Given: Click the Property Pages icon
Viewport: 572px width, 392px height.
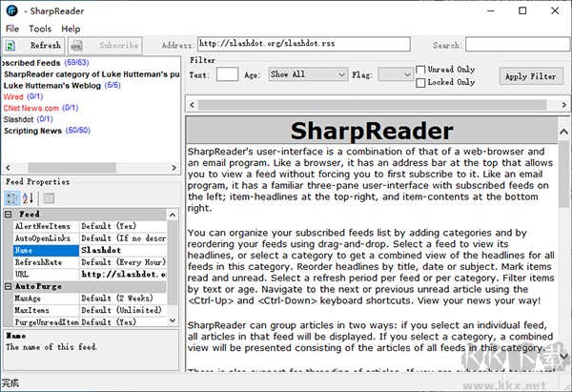Looking at the screenshot, I should tap(48, 197).
